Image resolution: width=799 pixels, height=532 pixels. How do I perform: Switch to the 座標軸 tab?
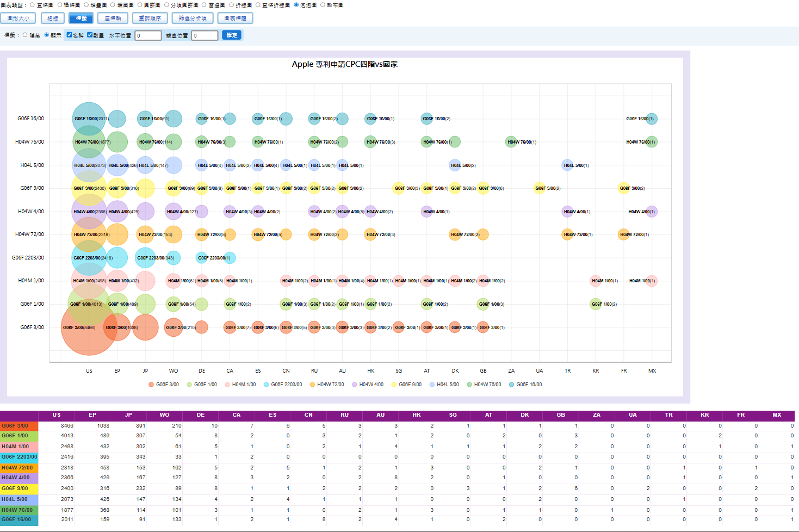coord(113,18)
